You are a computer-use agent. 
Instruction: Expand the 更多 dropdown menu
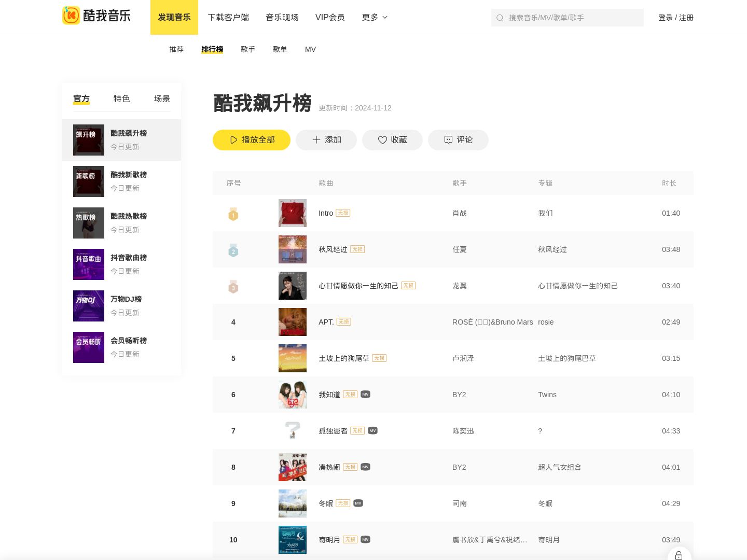tap(375, 18)
